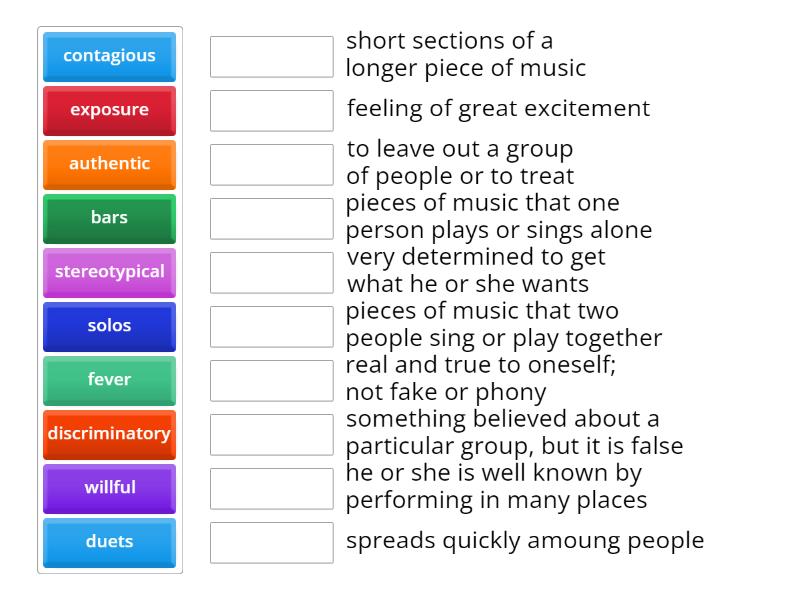The width and height of the screenshot is (800, 600).
Task: Click empty slot for 'to leave out a group'
Action: click(x=271, y=165)
